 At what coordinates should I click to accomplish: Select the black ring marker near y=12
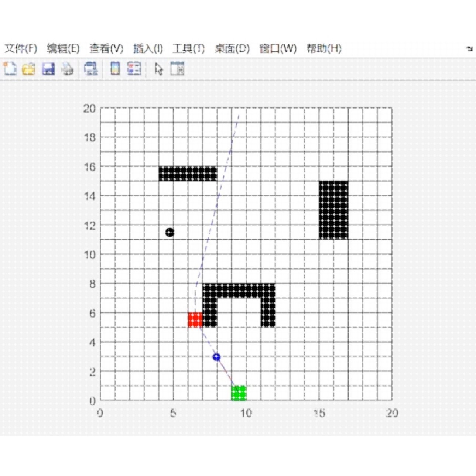tap(170, 232)
